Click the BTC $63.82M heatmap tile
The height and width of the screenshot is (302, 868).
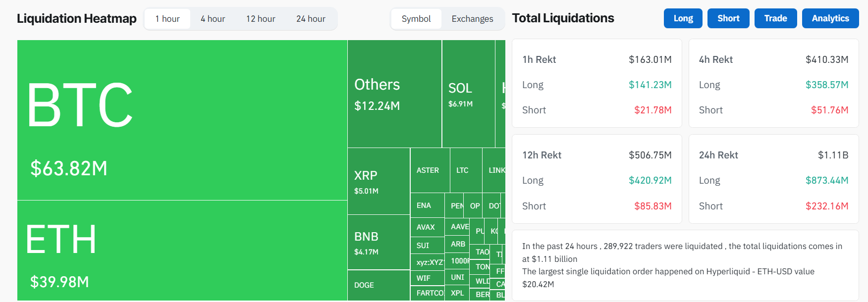point(182,120)
